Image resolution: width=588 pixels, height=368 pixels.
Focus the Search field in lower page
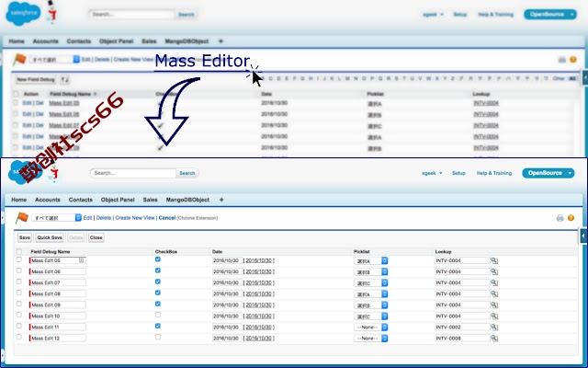pos(132,173)
